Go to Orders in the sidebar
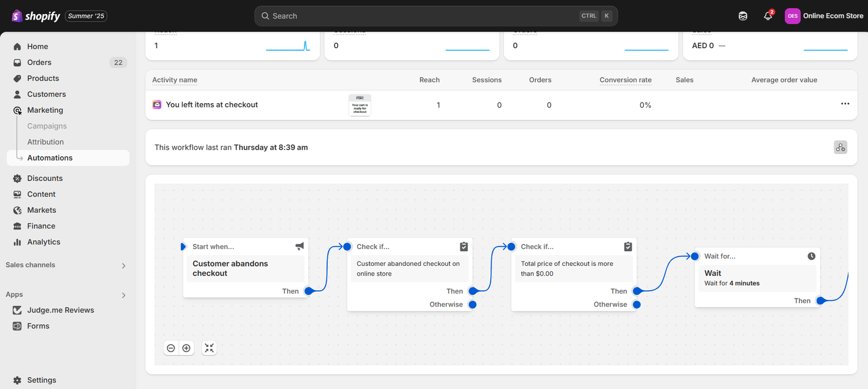The width and height of the screenshot is (868, 389). point(39,62)
